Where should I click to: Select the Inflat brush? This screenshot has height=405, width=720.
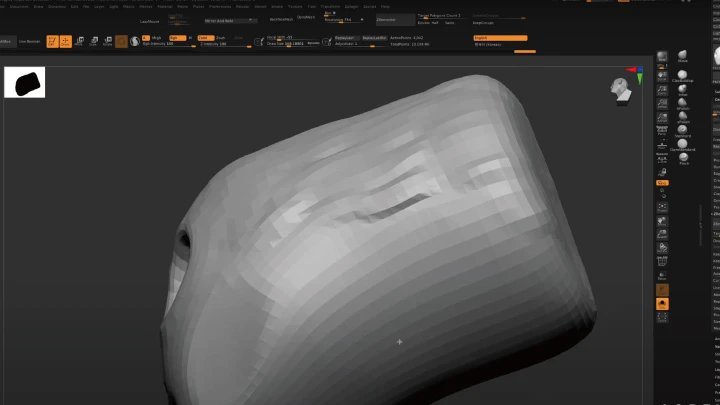(683, 90)
